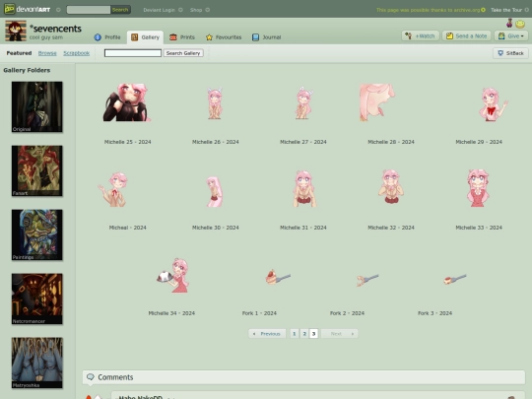Open the Paintings gallery folder
Viewport: 532px width, 399px height.
[37, 234]
